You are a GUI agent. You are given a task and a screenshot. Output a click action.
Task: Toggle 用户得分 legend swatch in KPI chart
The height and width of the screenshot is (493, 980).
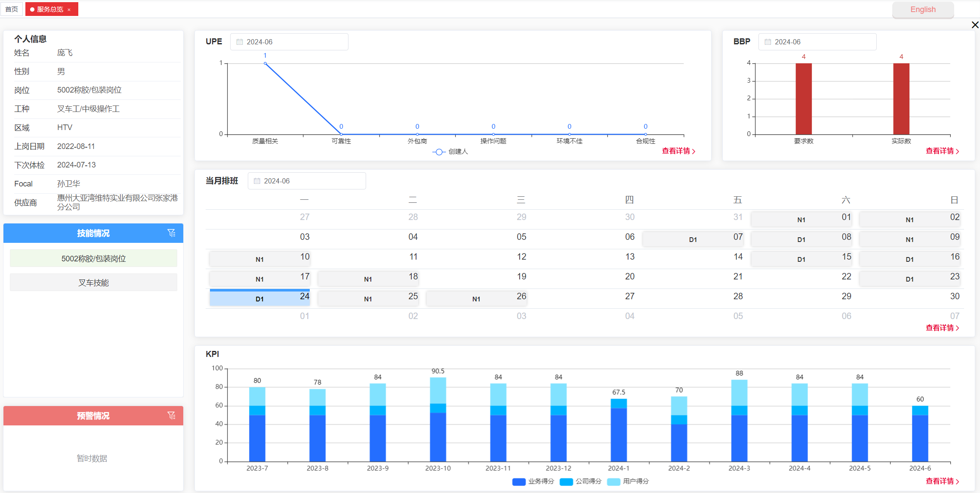[x=613, y=481]
